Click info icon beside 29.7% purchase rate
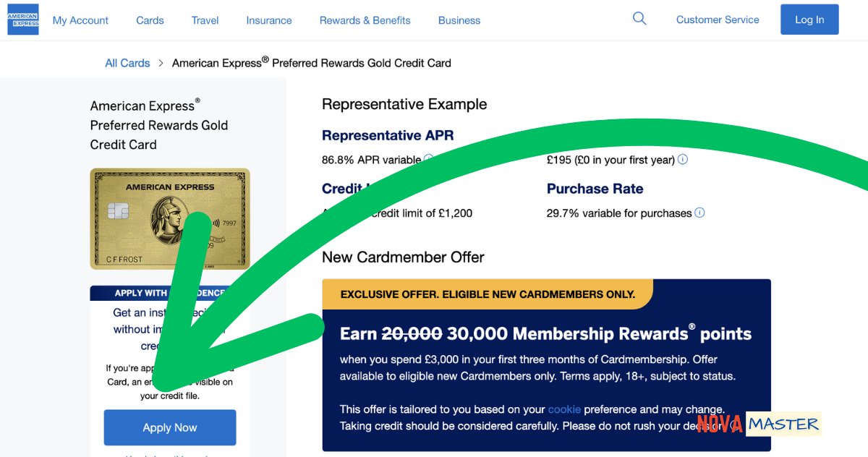The image size is (868, 457). (699, 213)
